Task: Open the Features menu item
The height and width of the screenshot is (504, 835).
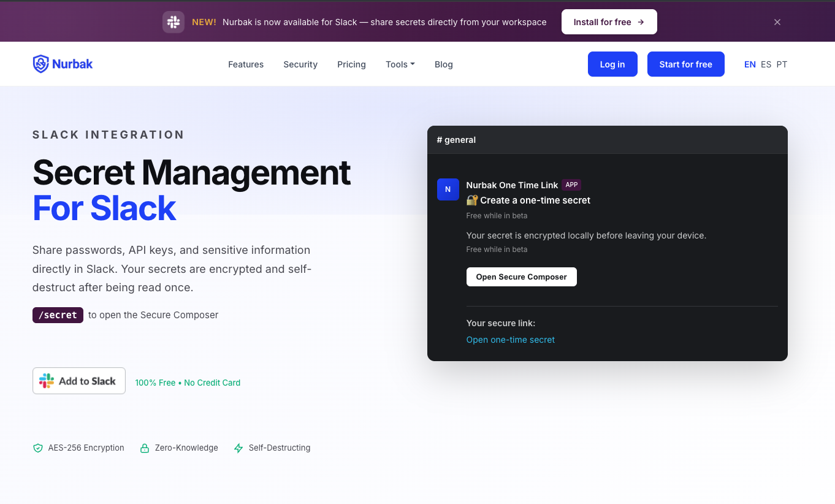Action: 246,64
